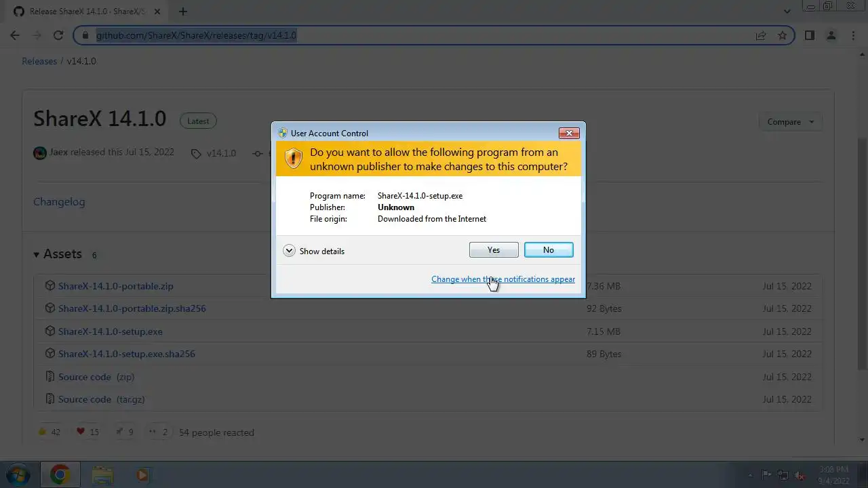868x488 pixels.
Task: Click the Latest release badge
Action: tap(198, 121)
